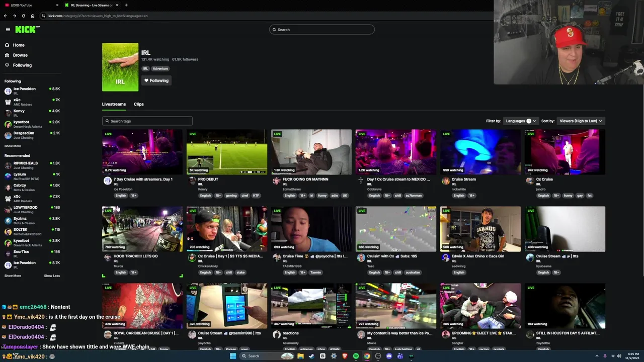The image size is (644, 362).
Task: Go back with the browser back arrow
Action: [6, 16]
